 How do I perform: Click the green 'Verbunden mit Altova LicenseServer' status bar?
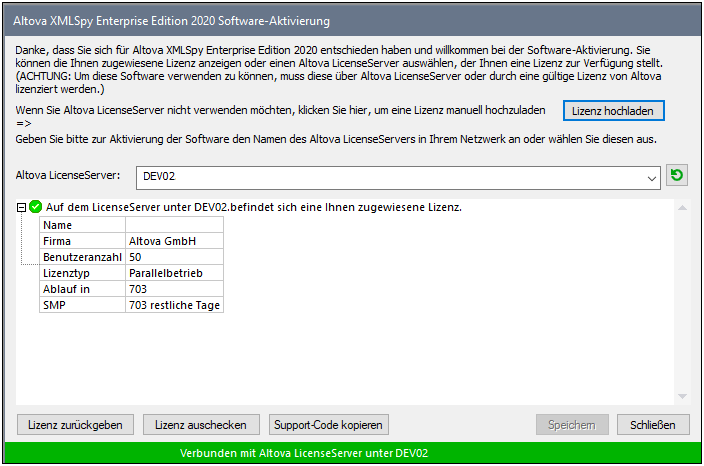click(352, 453)
